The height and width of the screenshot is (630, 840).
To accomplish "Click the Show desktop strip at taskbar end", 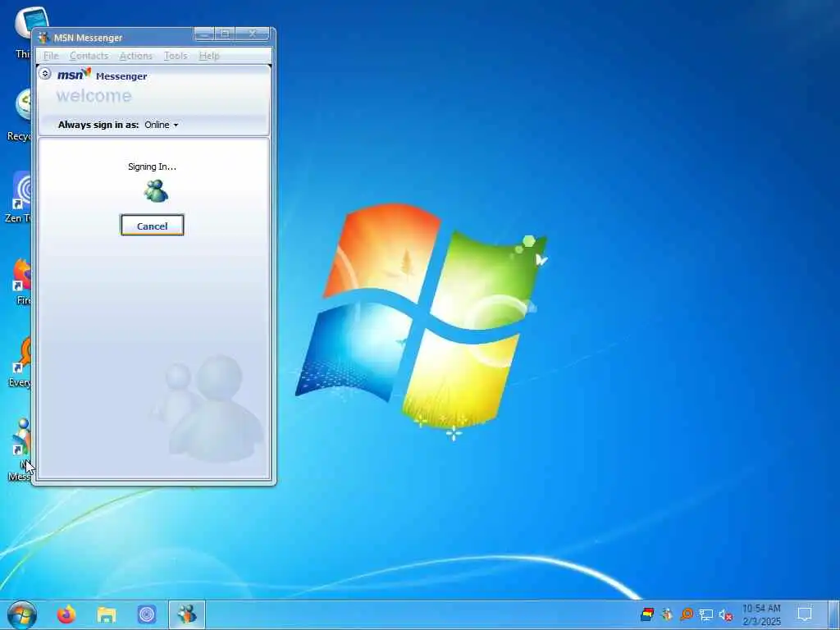I will [834, 615].
